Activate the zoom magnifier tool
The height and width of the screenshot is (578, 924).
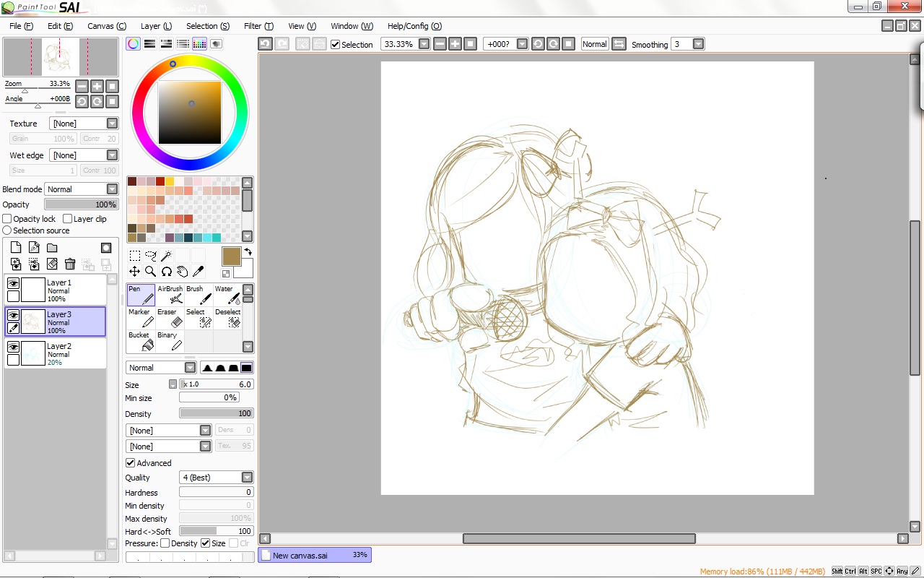[150, 272]
